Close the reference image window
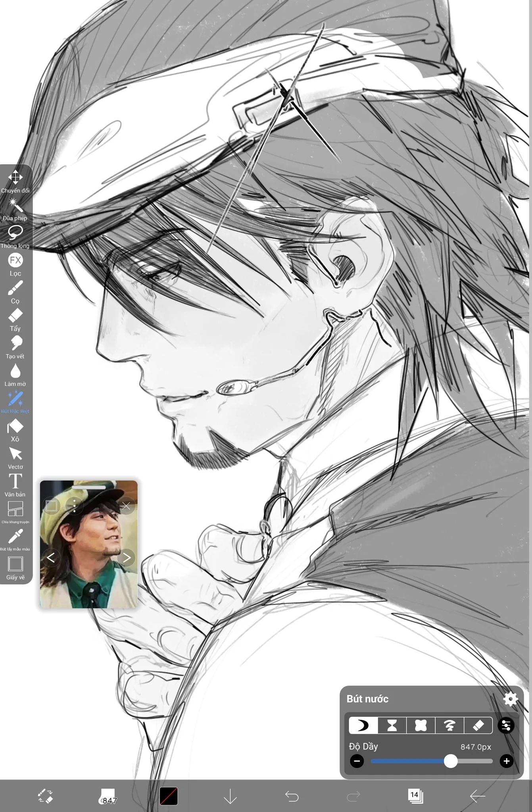Viewport: 532px width, 812px height. click(126, 506)
